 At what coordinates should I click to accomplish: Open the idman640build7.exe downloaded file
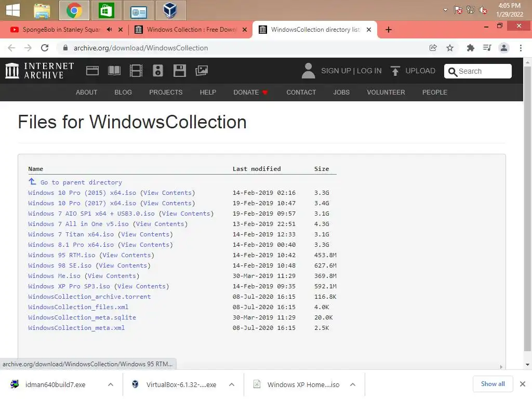[x=55, y=384]
